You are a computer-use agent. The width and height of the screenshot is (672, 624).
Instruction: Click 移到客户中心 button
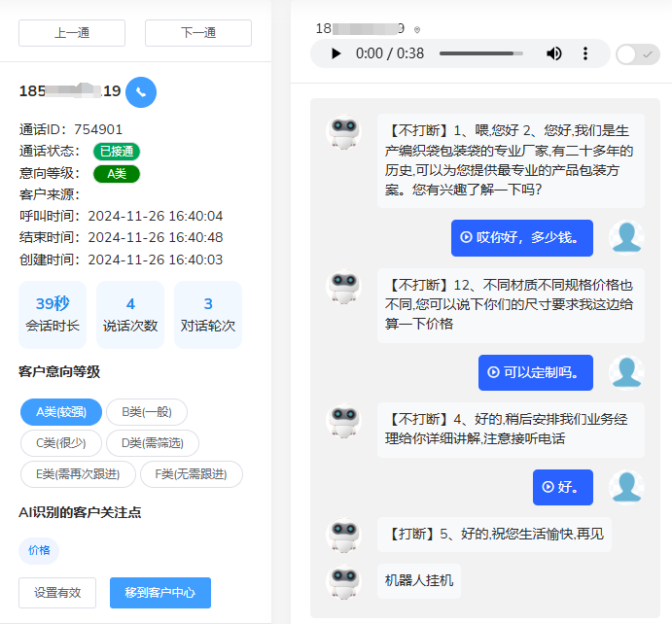(160, 593)
